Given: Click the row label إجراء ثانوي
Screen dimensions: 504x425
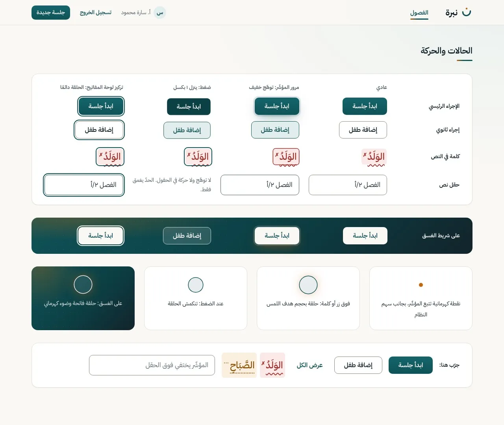Looking at the screenshot, I should click(x=448, y=130).
